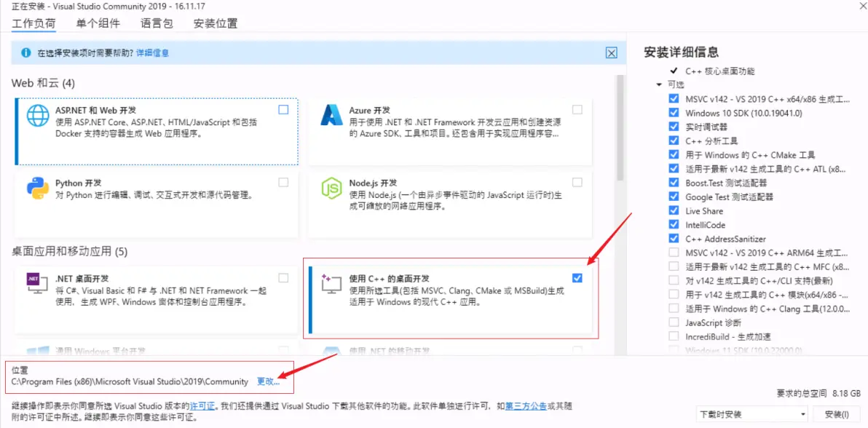
Task: Open the 工作负荷 tab
Action: 34,23
